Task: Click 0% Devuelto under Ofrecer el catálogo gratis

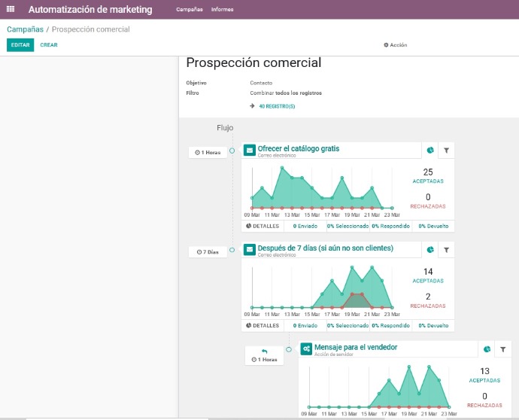Action: 433,227
